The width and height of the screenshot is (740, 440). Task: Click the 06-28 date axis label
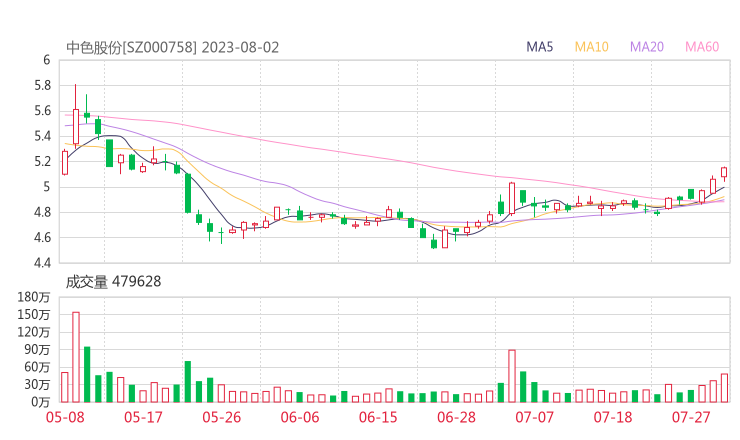[456, 417]
